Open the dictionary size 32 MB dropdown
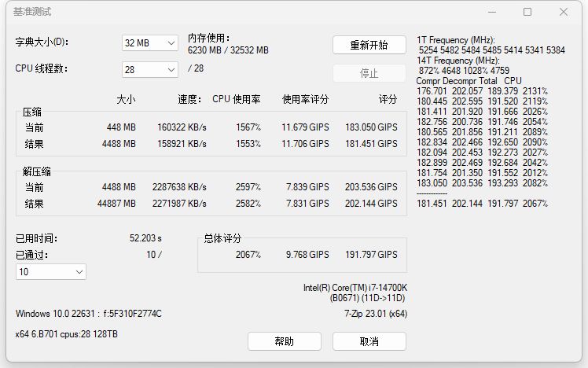 (x=149, y=42)
